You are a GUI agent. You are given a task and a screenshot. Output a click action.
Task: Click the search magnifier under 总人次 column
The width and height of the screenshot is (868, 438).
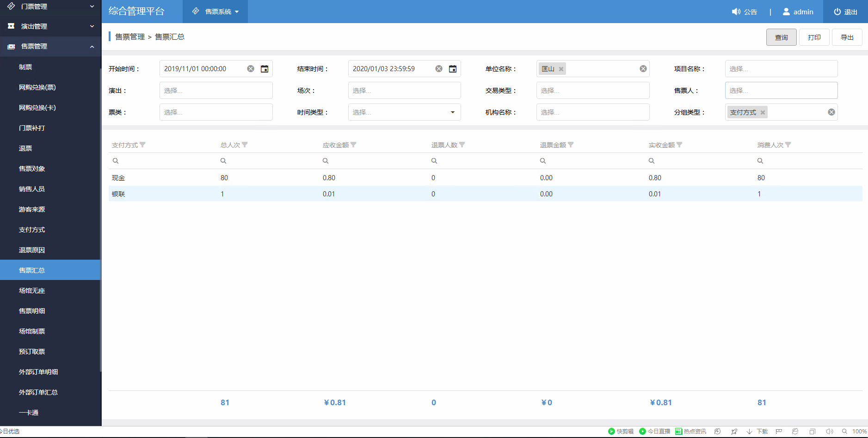coord(223,160)
